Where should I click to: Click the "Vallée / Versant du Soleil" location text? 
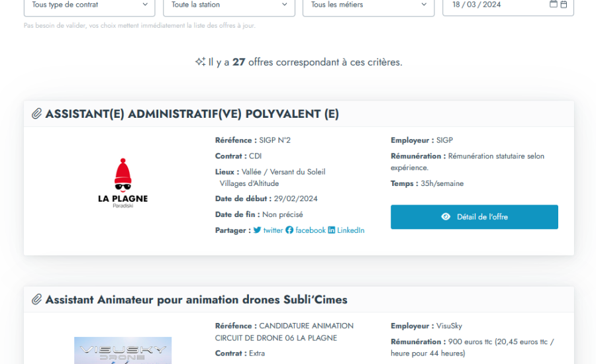(283, 171)
